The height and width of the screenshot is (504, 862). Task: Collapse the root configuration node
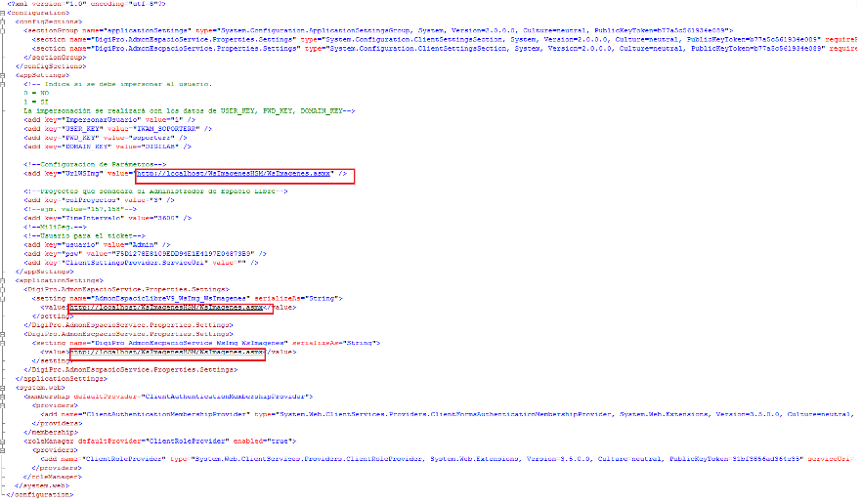point(4,13)
